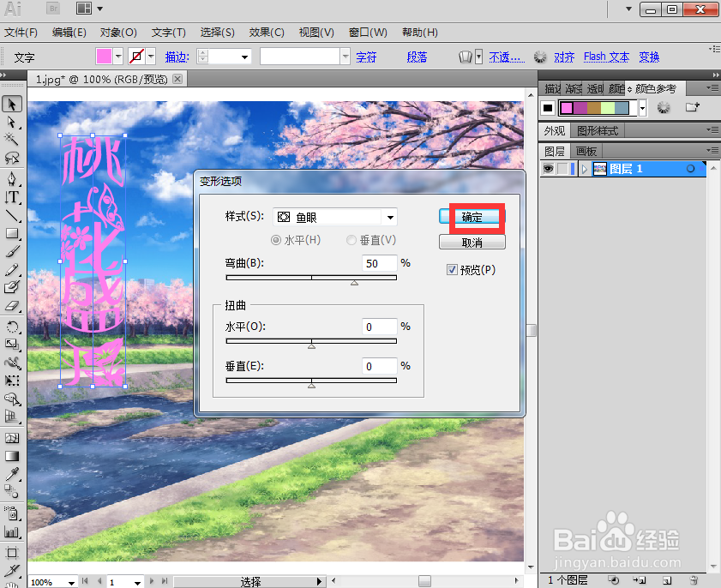Viewport: 721px width, 588px height.
Task: Create new layer icon in Layers panel
Action: click(668, 580)
